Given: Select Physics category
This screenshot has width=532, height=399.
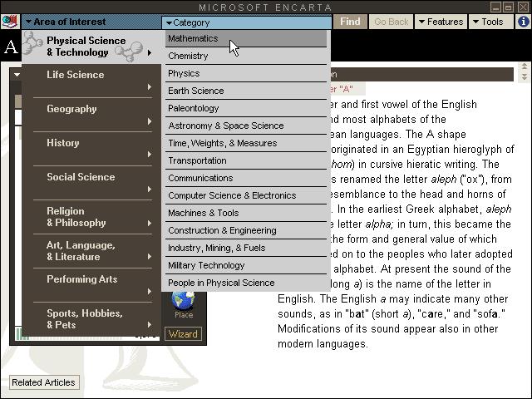Looking at the screenshot, I should 246,73.
